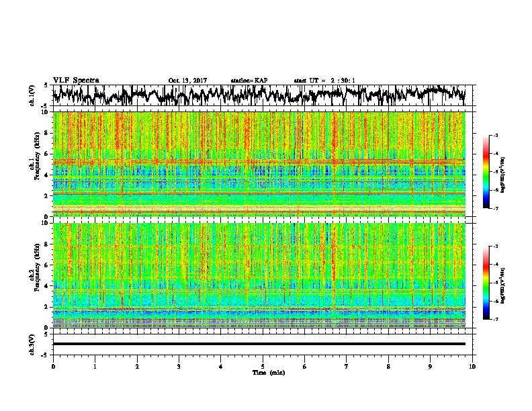Screen dimensions: 532x411
Task: Click the "station=KAP" header label
Action: pyautogui.click(x=249, y=81)
